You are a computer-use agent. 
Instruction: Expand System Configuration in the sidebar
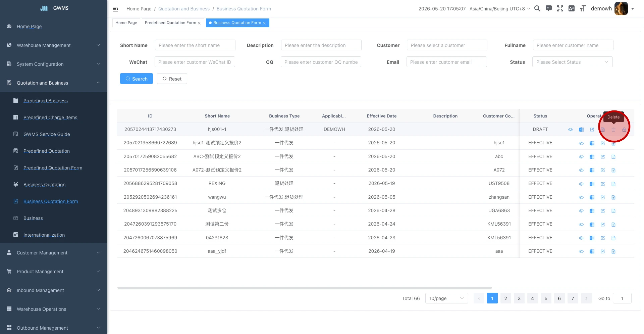click(x=54, y=64)
